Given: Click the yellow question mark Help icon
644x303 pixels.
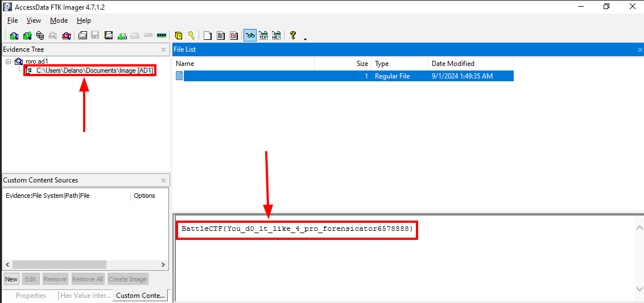Looking at the screenshot, I should pyautogui.click(x=293, y=36).
